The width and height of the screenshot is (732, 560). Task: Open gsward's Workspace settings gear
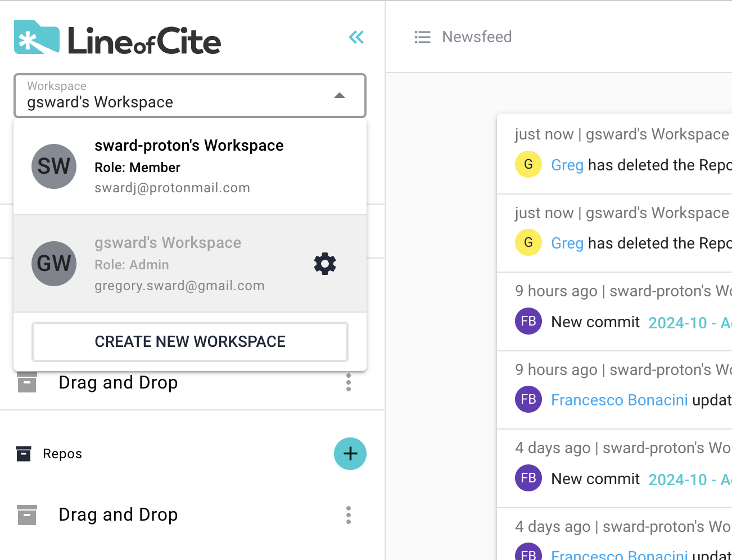pos(324,264)
